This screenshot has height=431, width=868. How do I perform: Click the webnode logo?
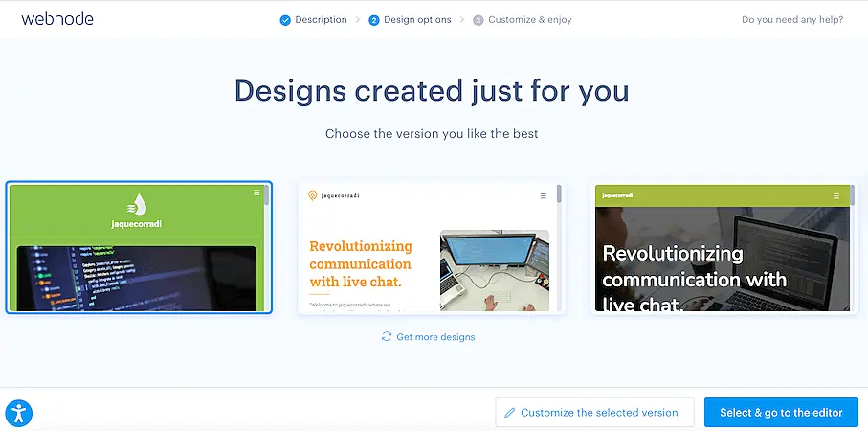click(57, 19)
